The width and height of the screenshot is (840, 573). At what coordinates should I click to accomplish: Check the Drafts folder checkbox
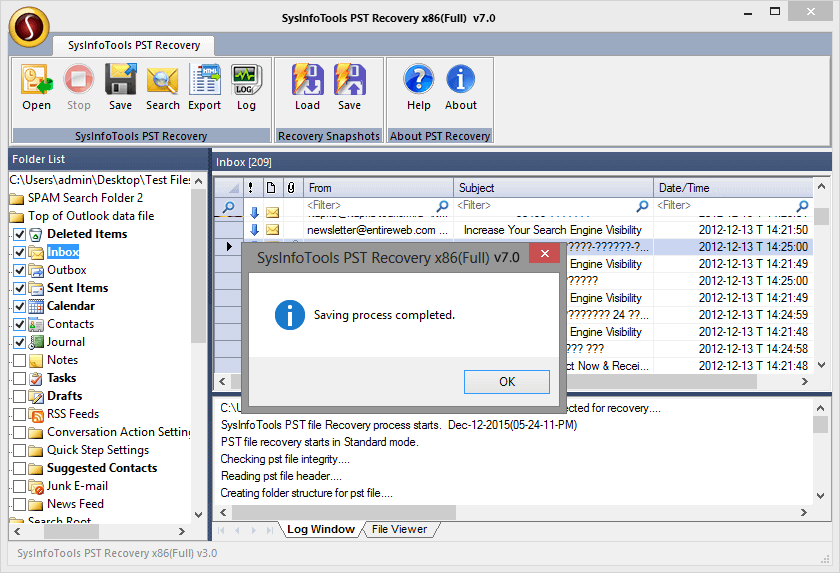click(x=19, y=396)
